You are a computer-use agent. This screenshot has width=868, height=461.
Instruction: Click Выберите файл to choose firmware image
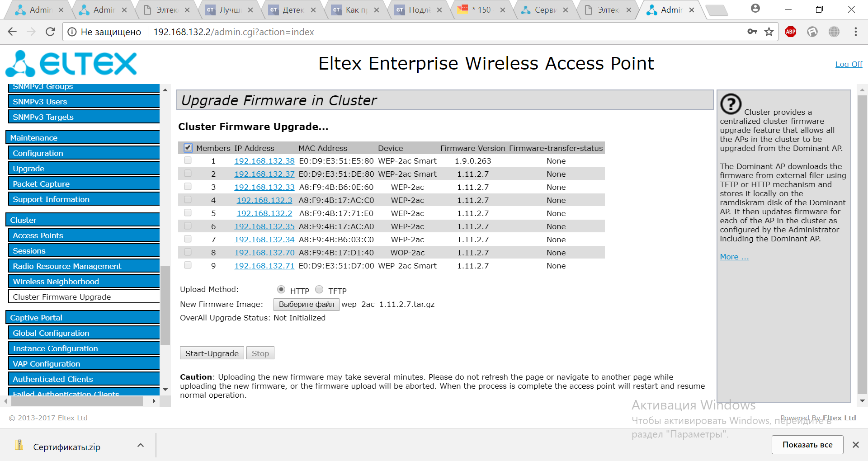(306, 304)
